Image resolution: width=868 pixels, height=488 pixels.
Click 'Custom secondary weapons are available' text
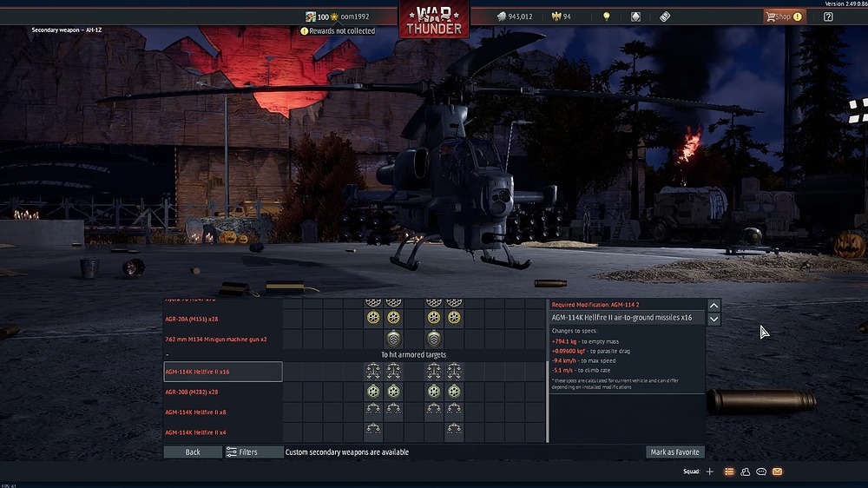coord(347,452)
